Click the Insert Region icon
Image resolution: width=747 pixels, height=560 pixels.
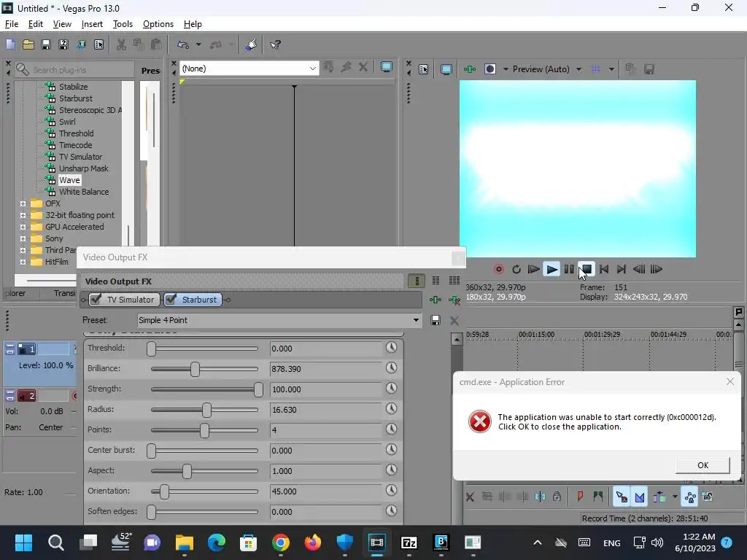click(598, 497)
